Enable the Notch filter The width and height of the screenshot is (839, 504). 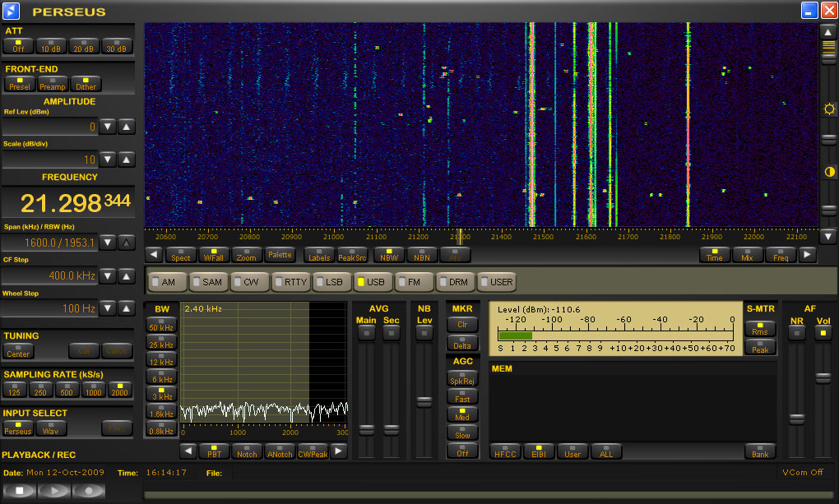click(247, 451)
